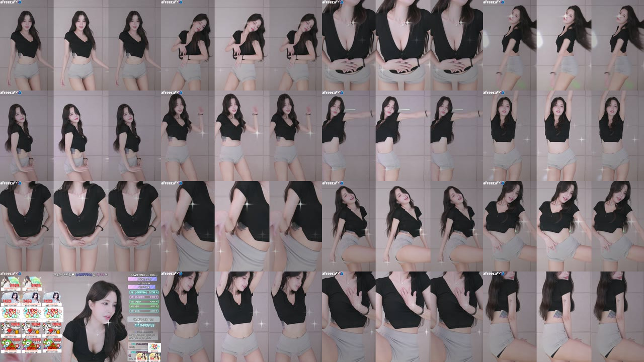Open the frame showing hair flipping sideways
This screenshot has height=362, width=644.
pos(563,45)
